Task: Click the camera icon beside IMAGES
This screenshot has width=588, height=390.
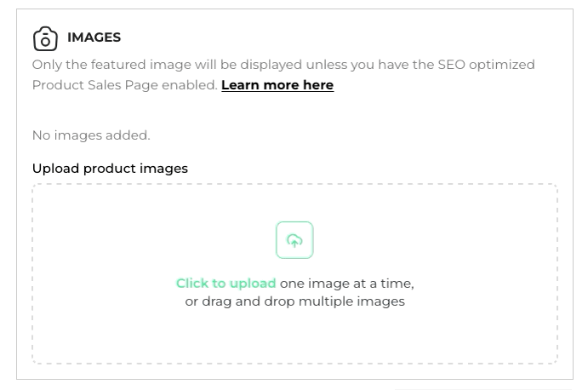Action: click(x=45, y=38)
